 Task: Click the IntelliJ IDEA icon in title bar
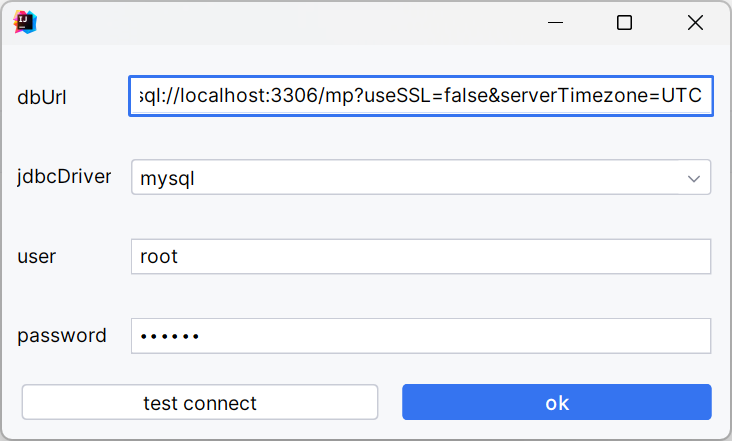pyautogui.click(x=24, y=22)
